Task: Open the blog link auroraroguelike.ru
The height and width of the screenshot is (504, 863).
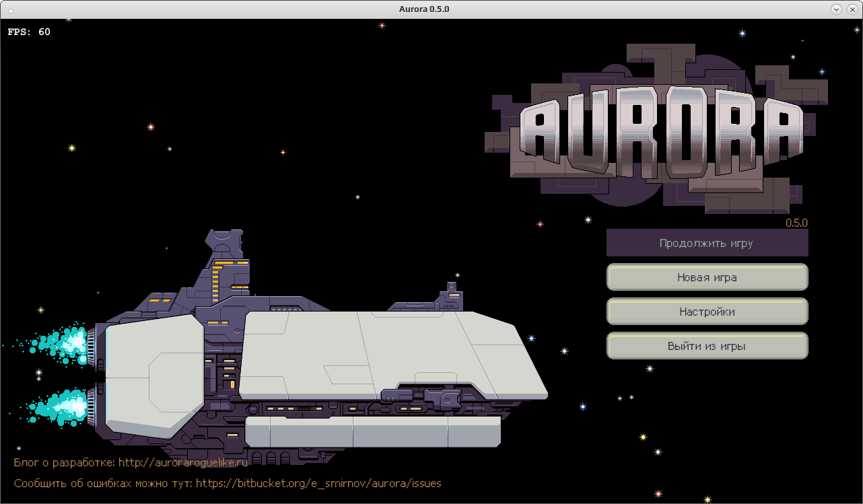Action: coord(183,462)
